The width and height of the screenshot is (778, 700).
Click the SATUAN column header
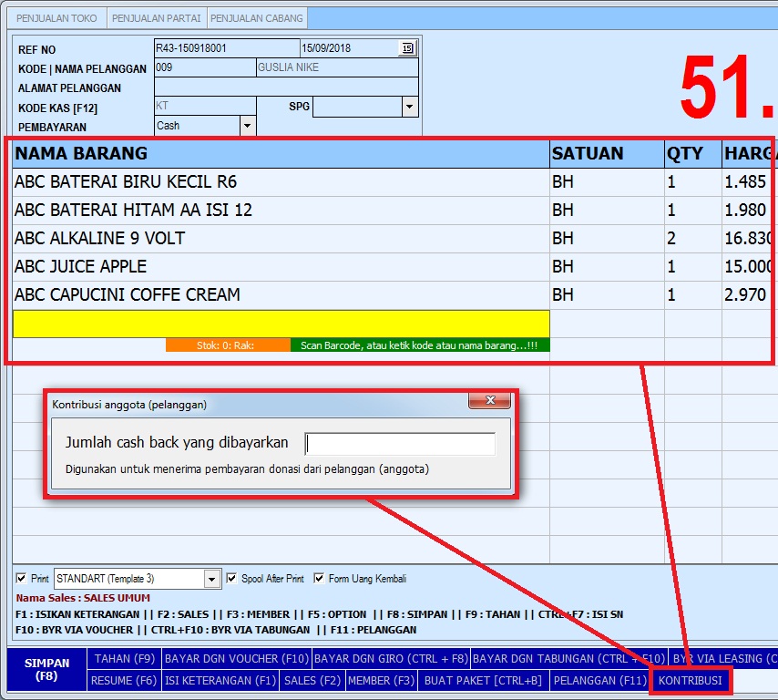[x=607, y=154]
